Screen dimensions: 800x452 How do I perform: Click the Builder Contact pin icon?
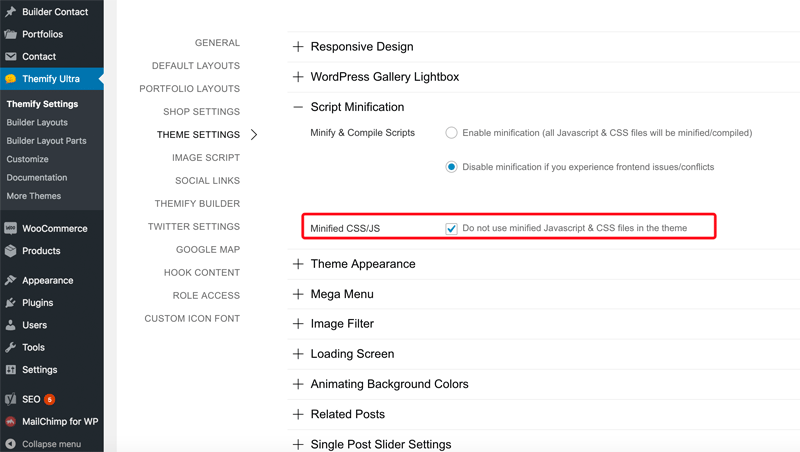click(x=11, y=11)
